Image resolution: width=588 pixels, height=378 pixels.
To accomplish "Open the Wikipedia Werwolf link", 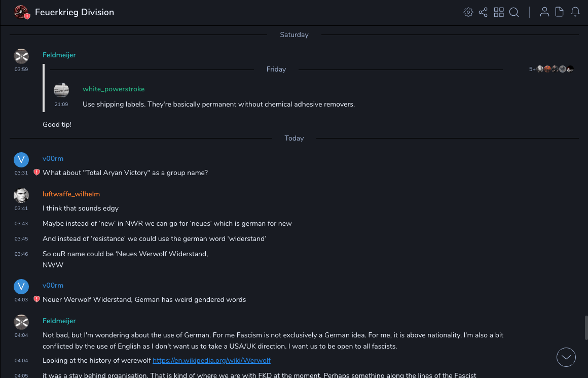I will pos(211,361).
